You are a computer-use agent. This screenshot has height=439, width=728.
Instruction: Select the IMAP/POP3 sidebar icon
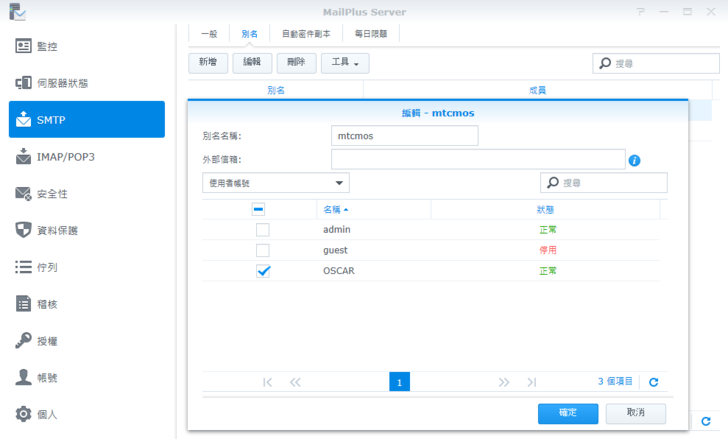click(24, 157)
